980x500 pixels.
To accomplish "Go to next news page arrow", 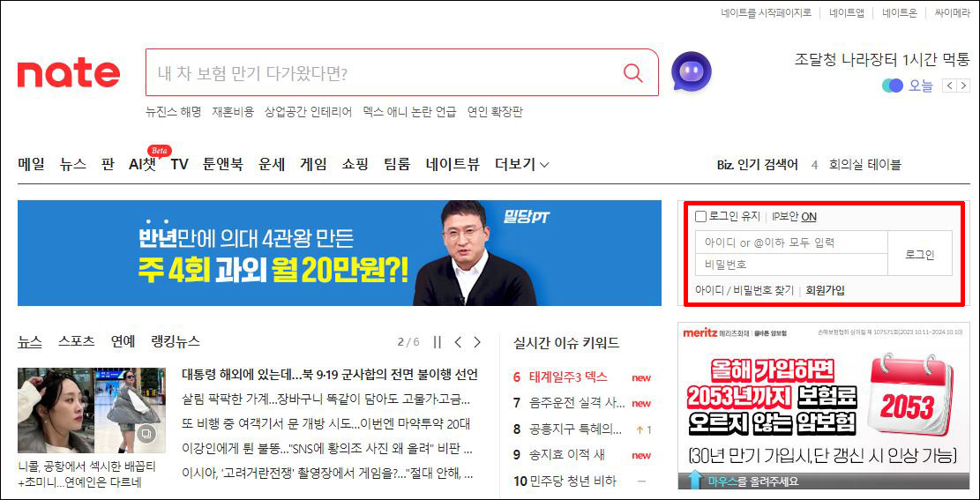I will pyautogui.click(x=477, y=342).
